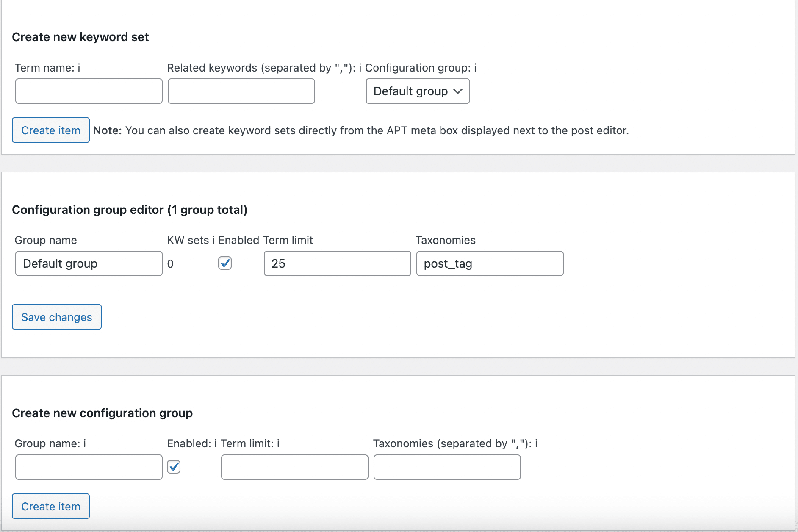Click info icon beside Group name label
Viewport: 798px width, 532px height.
click(x=85, y=443)
